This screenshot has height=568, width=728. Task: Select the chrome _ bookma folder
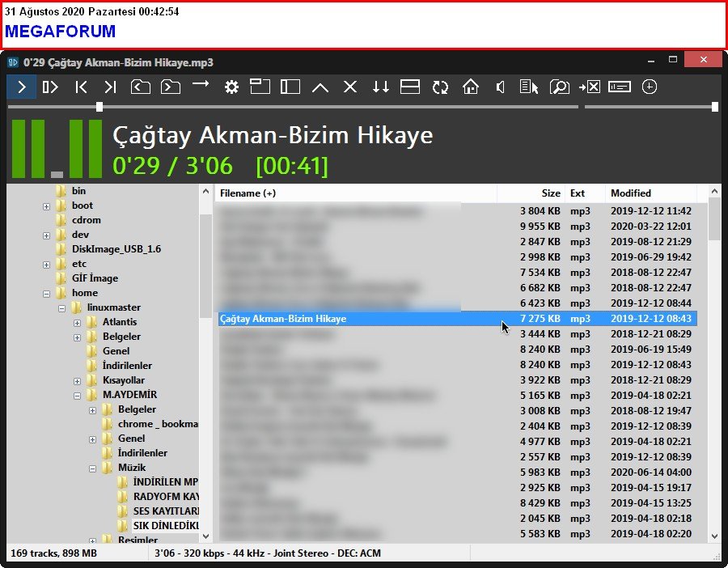click(x=158, y=423)
